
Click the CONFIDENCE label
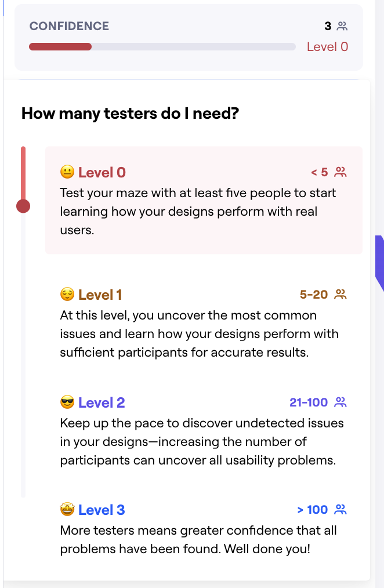69,26
